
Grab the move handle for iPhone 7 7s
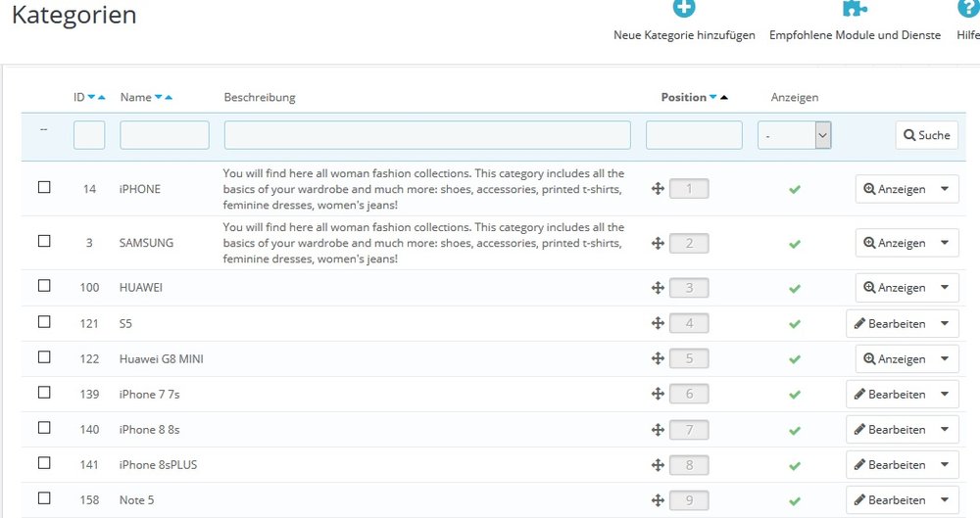(658, 394)
